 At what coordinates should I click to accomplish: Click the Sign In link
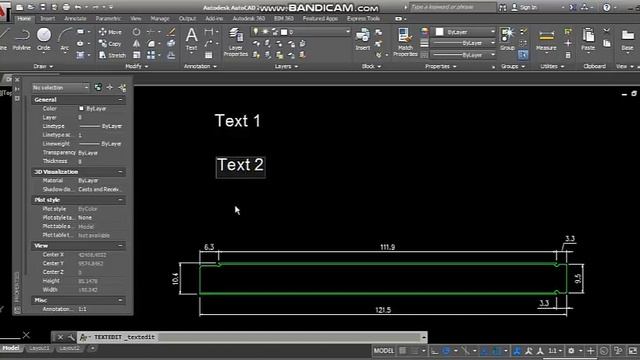click(x=528, y=7)
